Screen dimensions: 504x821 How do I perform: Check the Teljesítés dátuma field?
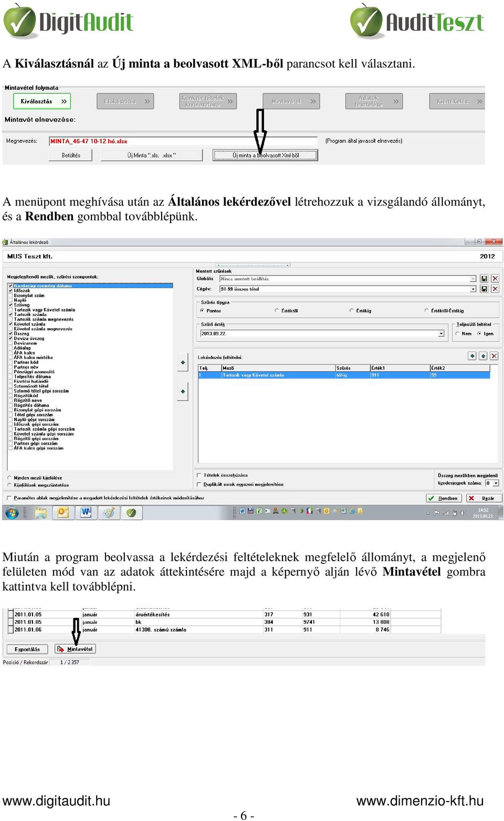click(x=10, y=377)
